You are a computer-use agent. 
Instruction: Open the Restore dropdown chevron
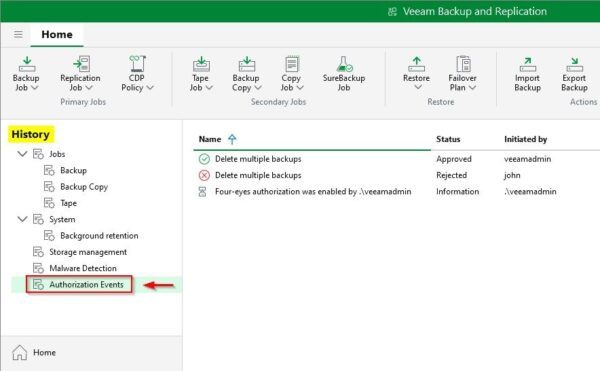(x=418, y=87)
